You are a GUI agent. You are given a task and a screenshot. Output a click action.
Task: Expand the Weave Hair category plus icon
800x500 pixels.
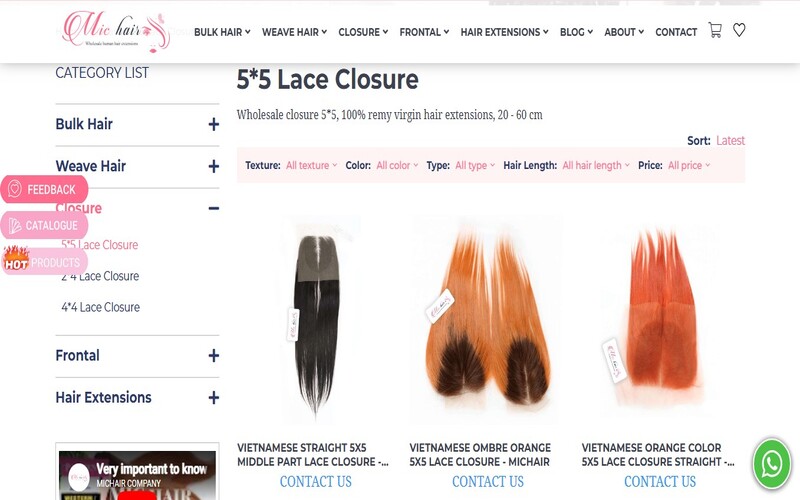click(x=214, y=166)
